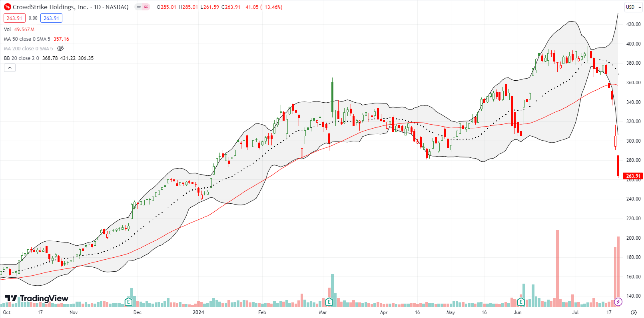The image size is (644, 318).
Task: Click the red 263.91 current price label
Action: 633,176
